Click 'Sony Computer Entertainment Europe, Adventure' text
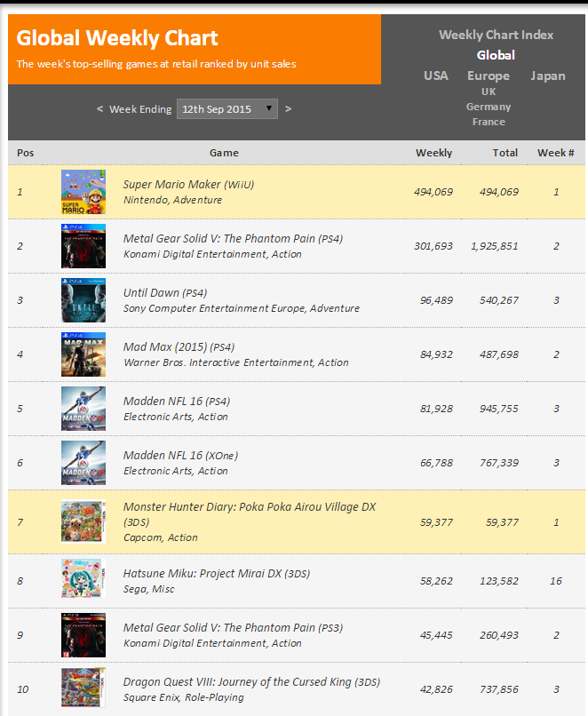The height and width of the screenshot is (716, 588). point(242,308)
